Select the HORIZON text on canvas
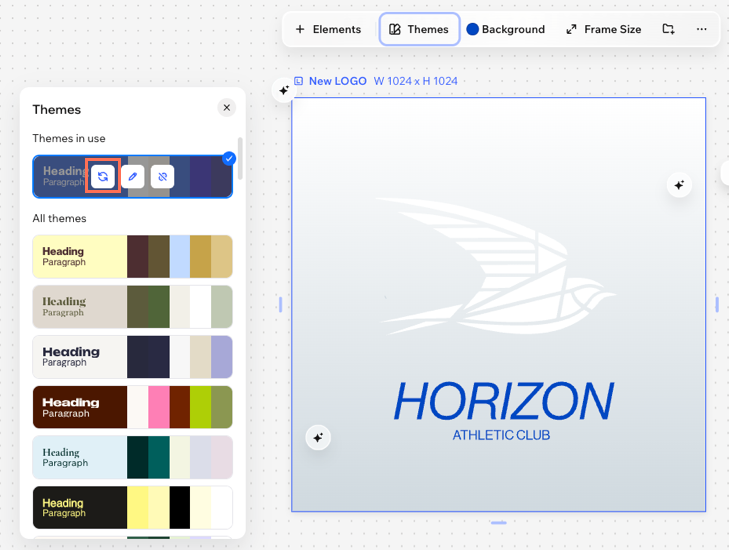The image size is (729, 550). click(x=504, y=401)
